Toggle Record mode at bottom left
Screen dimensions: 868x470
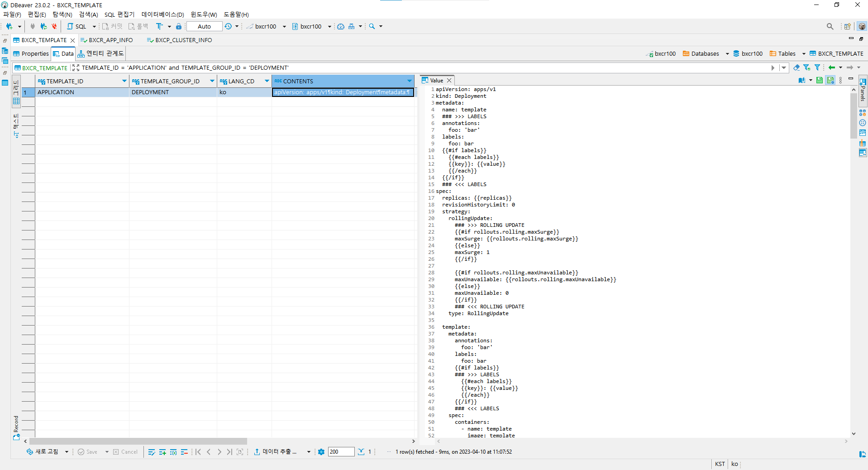16,428
